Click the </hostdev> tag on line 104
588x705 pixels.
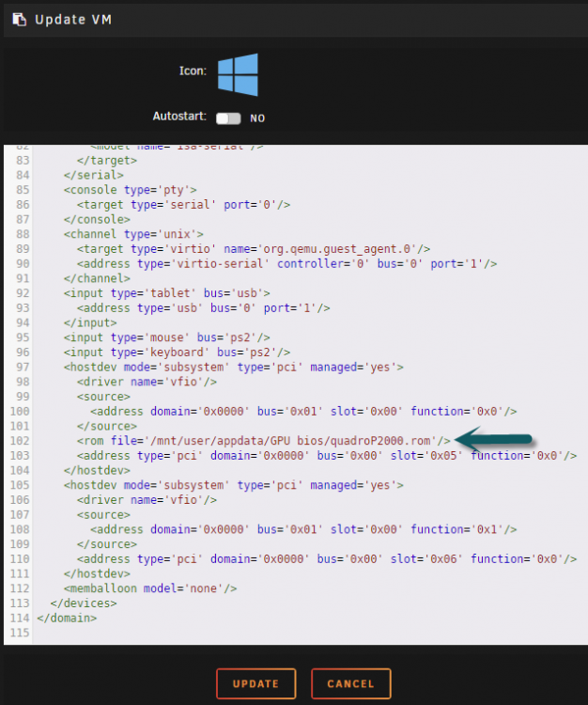[97, 470]
